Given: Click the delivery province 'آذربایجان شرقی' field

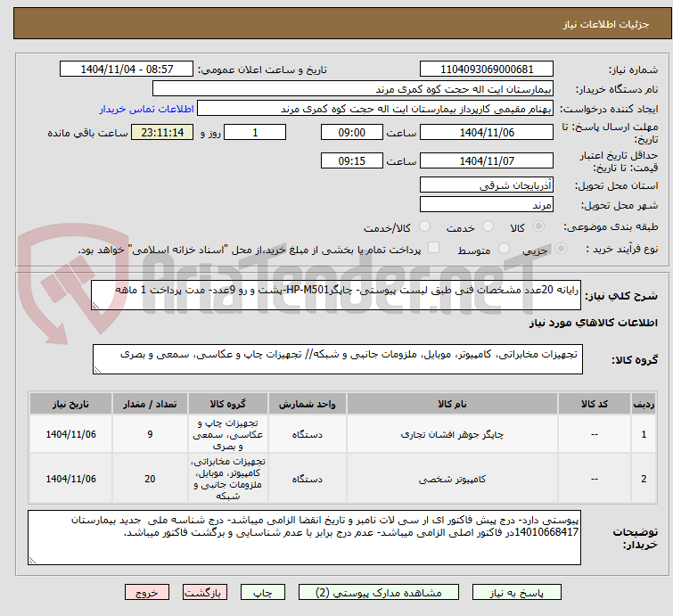Looking at the screenshot, I should pos(487,185).
